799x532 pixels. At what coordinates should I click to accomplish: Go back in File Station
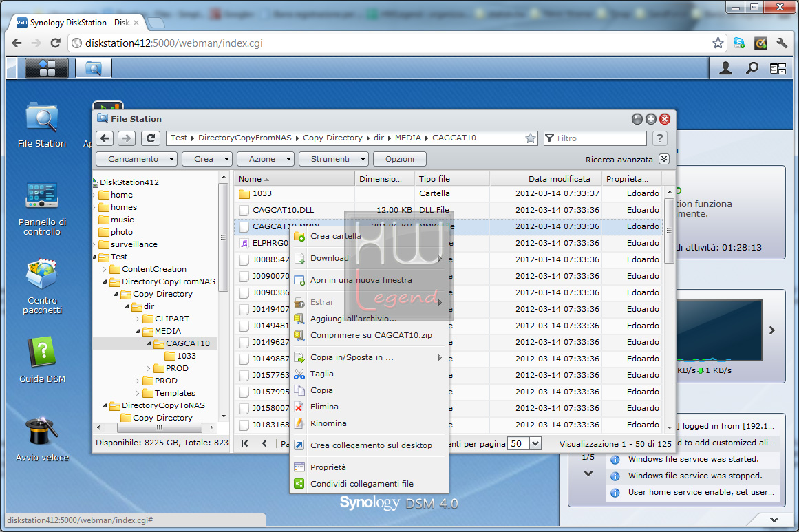(x=105, y=138)
